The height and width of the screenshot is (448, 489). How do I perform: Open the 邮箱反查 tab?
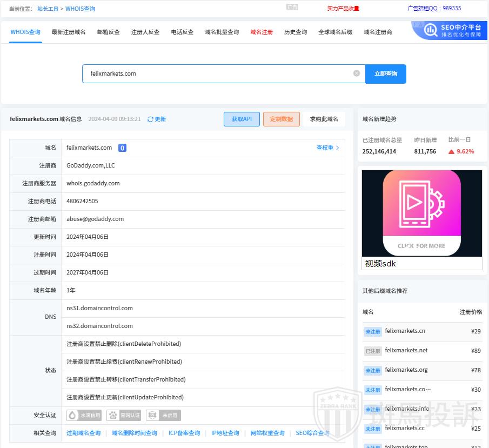[108, 32]
